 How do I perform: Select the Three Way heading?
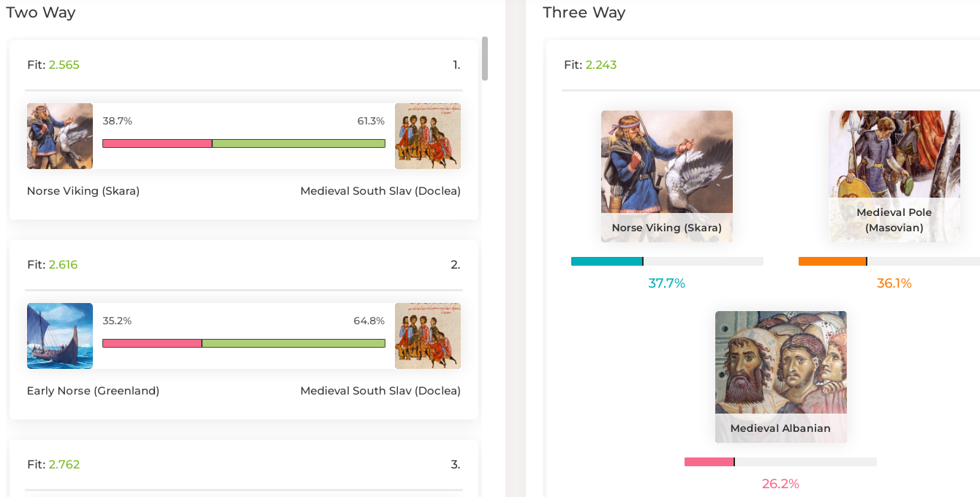tap(584, 12)
